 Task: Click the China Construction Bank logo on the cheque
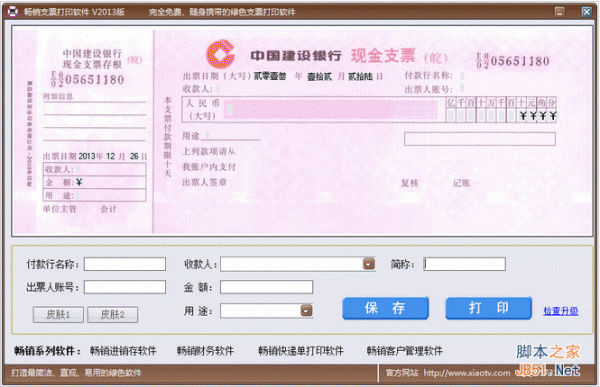point(220,54)
